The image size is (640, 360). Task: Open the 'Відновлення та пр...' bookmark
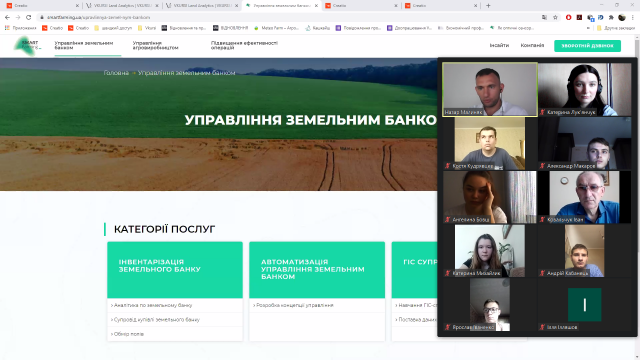click(x=184, y=28)
